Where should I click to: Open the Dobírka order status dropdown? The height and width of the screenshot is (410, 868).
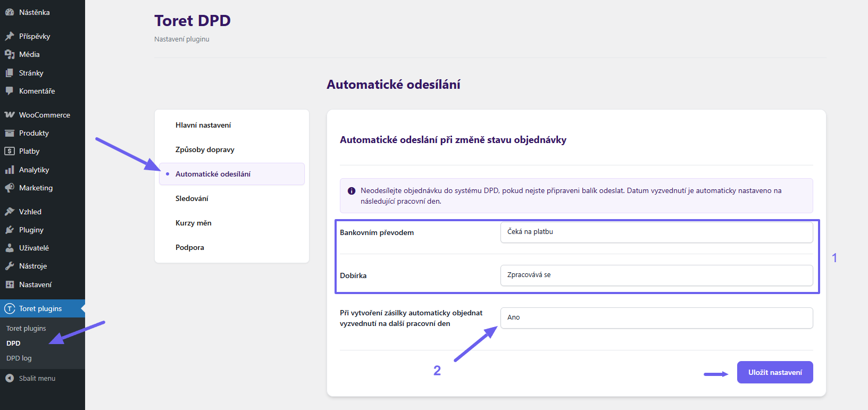(x=656, y=275)
